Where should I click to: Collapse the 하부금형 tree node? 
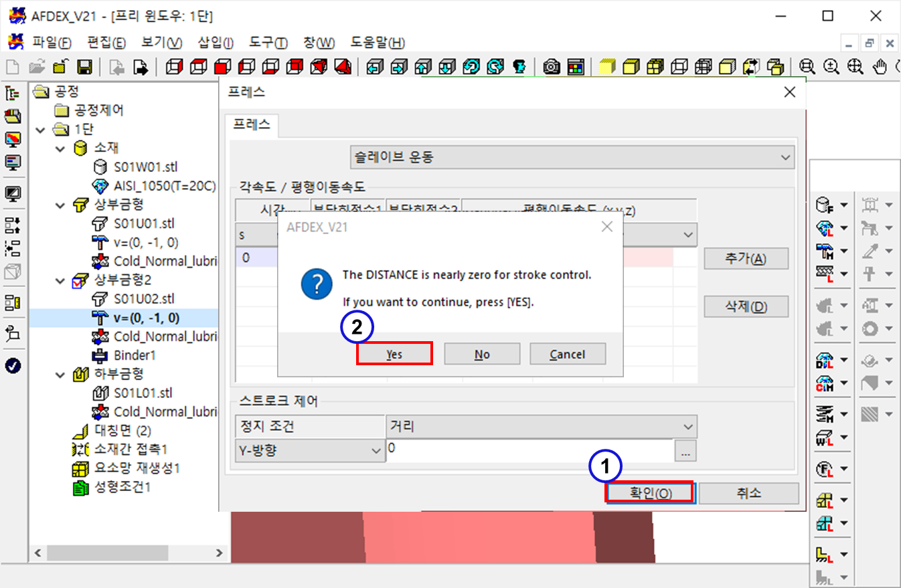pyautogui.click(x=62, y=374)
